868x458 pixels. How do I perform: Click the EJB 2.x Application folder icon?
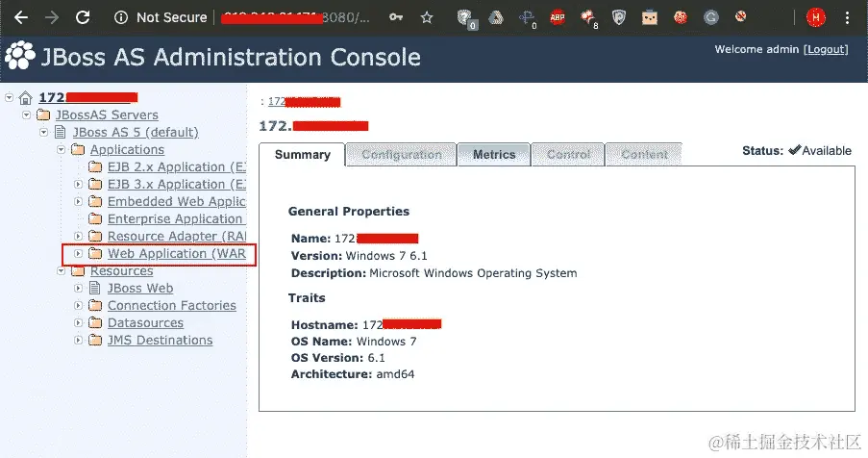(95, 166)
